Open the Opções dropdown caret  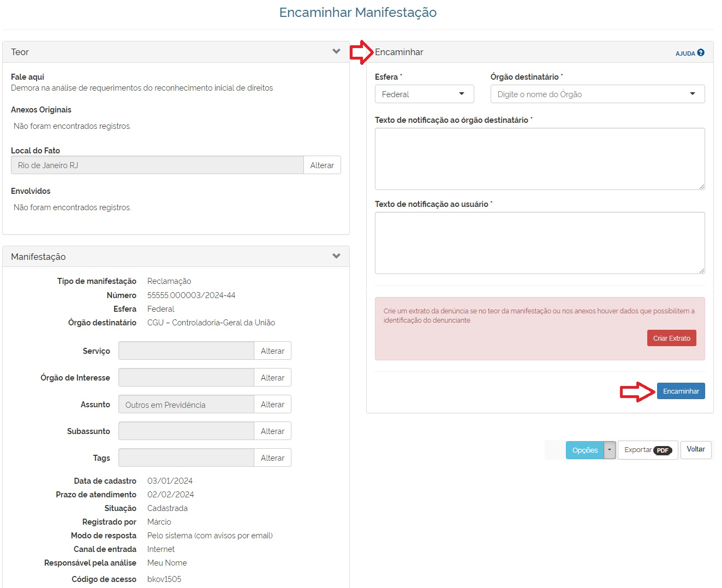(x=610, y=450)
